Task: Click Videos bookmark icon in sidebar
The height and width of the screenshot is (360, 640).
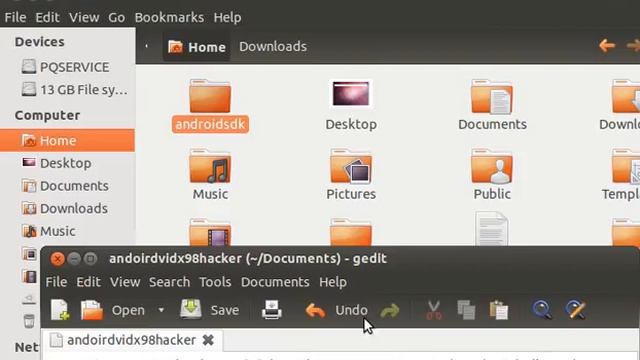Action: [29, 277]
